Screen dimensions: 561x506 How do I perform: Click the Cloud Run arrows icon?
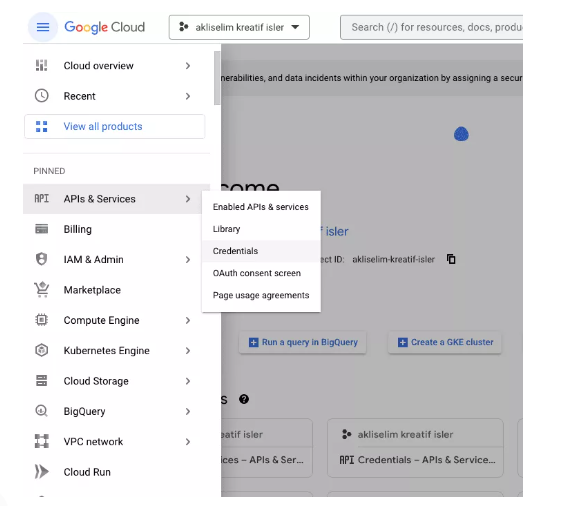click(x=42, y=471)
